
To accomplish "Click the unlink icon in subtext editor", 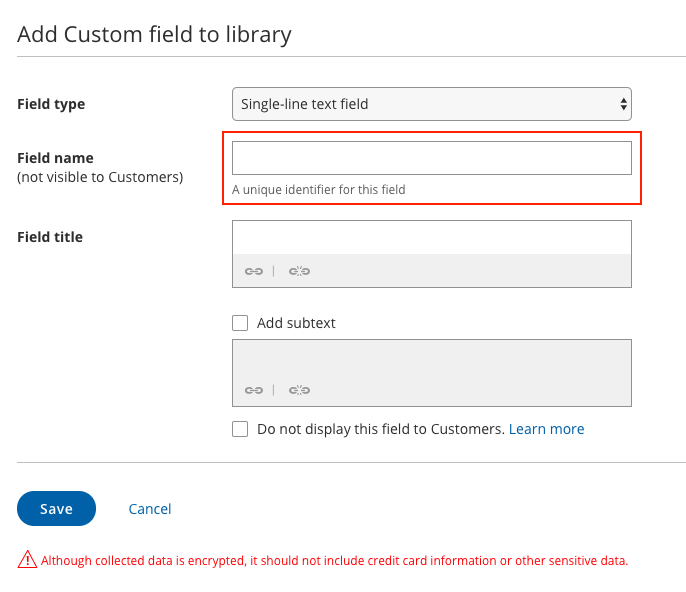I will pos(299,390).
